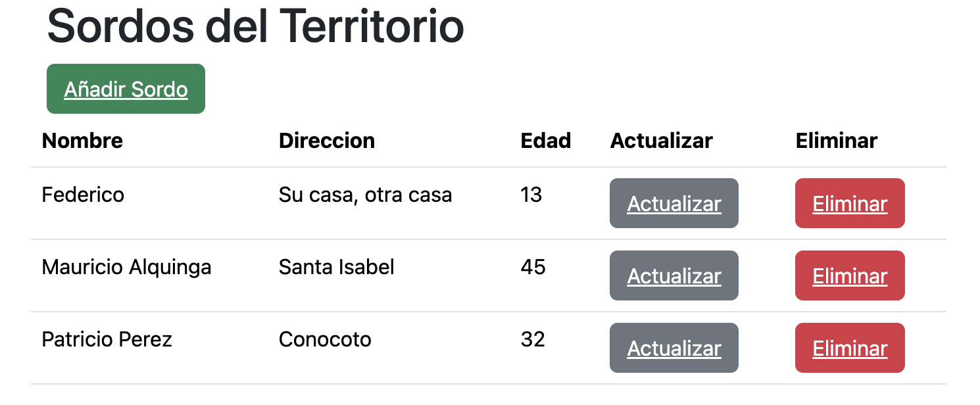980x405 pixels.
Task: Click the Eliminar column header
Action: pyautogui.click(x=836, y=141)
